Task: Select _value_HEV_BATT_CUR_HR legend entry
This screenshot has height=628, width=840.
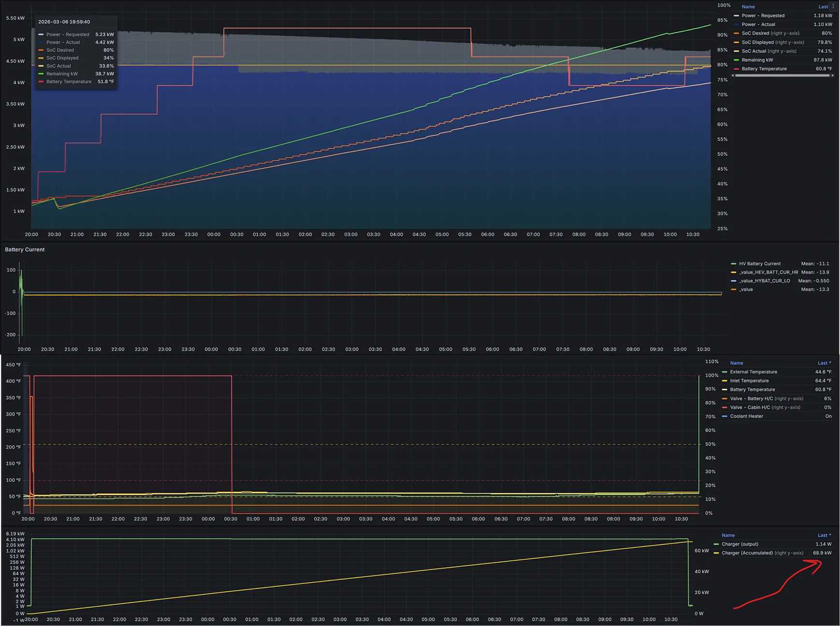Action: pos(768,272)
